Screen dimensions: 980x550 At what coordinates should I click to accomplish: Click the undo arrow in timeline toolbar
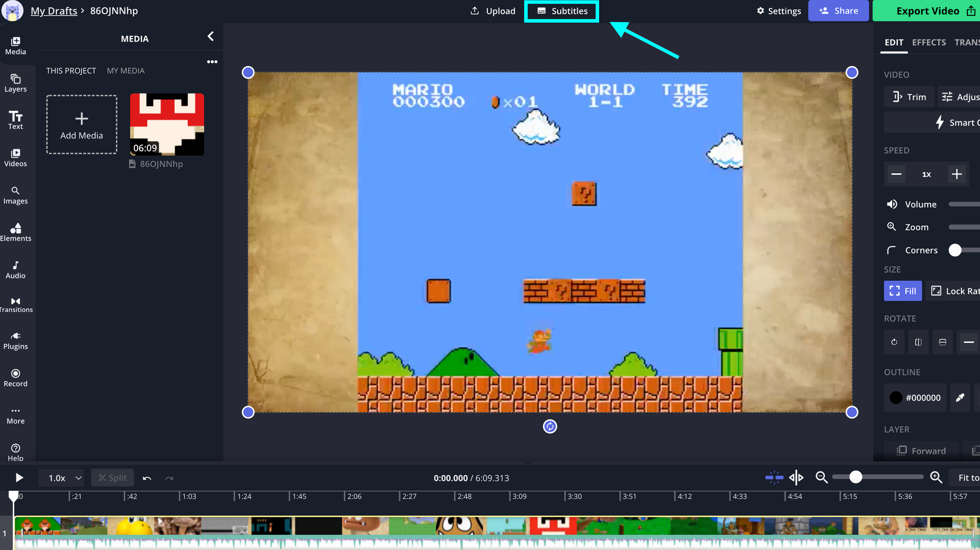147,478
